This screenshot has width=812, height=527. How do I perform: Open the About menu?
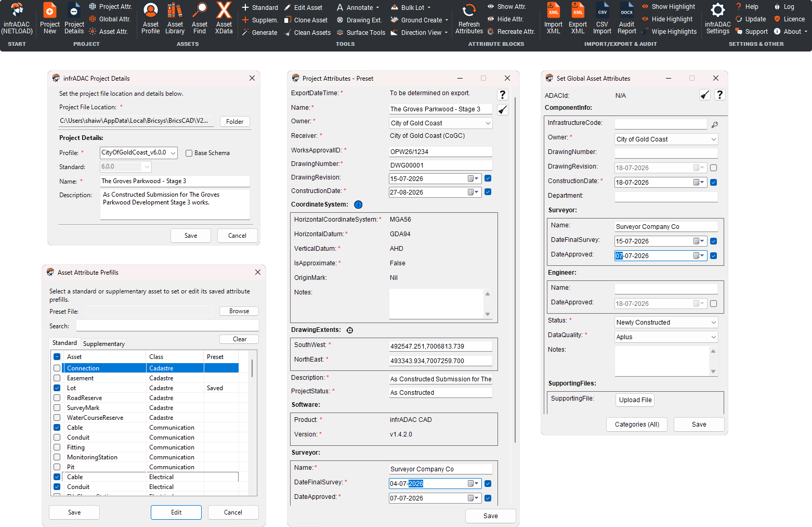point(791,32)
